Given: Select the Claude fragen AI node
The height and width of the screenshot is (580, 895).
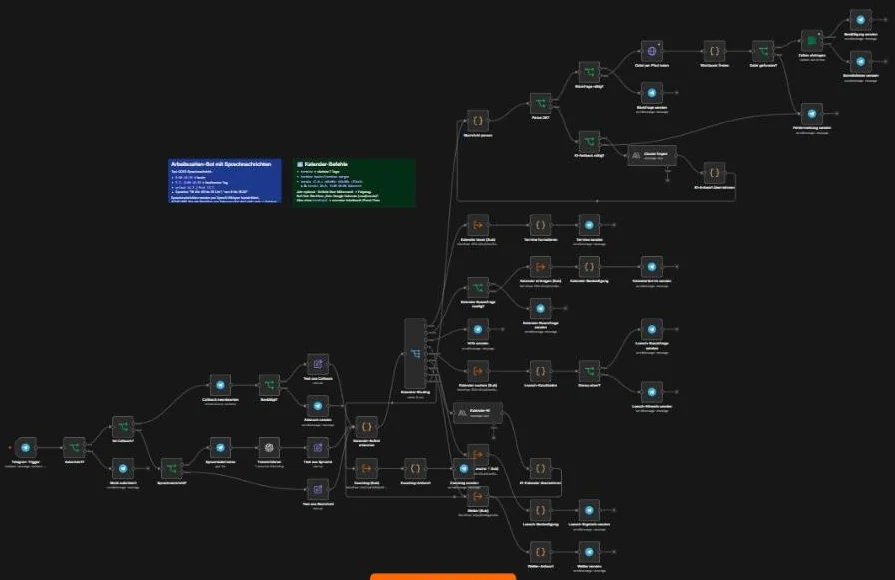Looking at the screenshot, I should coord(652,155).
